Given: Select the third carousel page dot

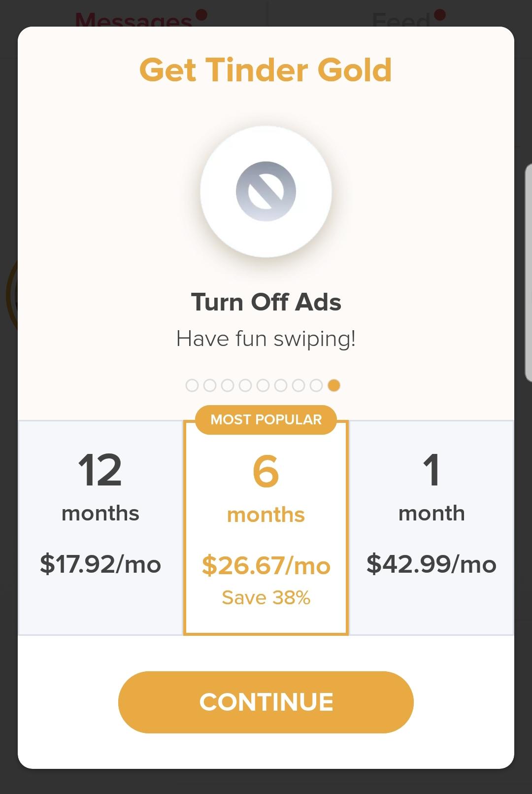Looking at the screenshot, I should [x=228, y=385].
